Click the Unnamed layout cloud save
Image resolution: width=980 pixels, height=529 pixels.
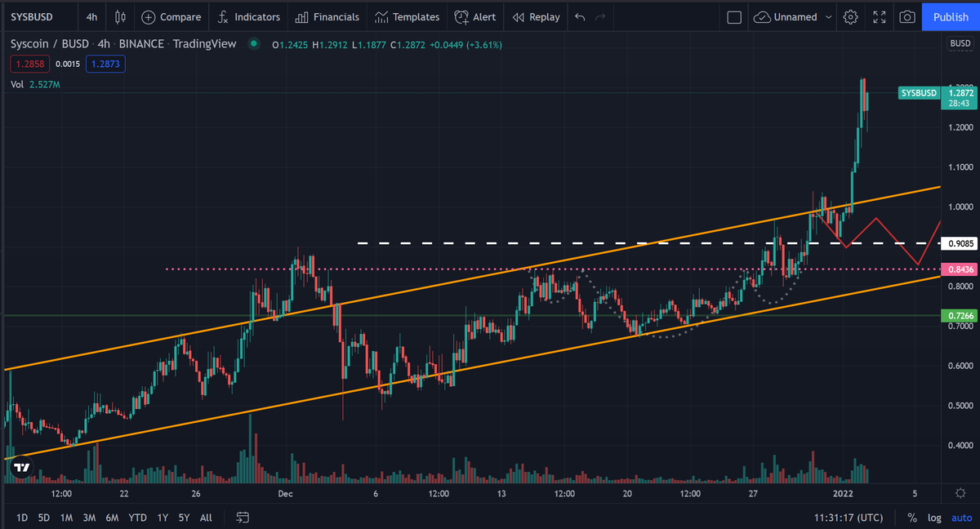click(x=785, y=16)
